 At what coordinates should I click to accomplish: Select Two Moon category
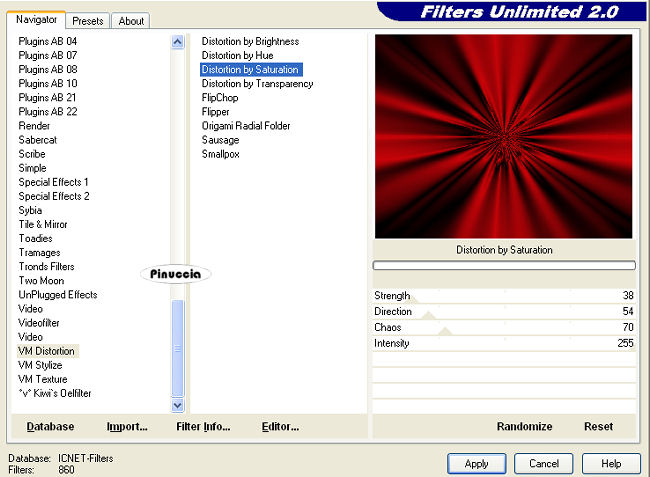click(41, 281)
